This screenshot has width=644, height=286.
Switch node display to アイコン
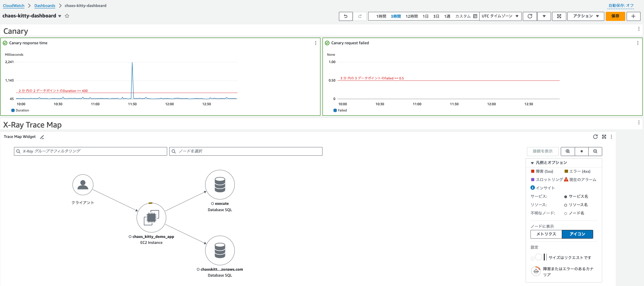pos(577,234)
